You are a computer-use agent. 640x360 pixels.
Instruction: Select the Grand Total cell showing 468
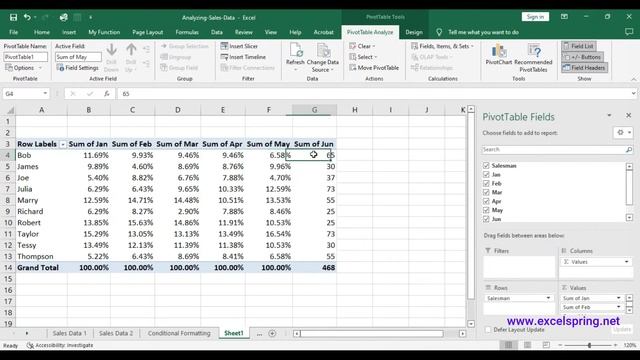[x=314, y=268]
